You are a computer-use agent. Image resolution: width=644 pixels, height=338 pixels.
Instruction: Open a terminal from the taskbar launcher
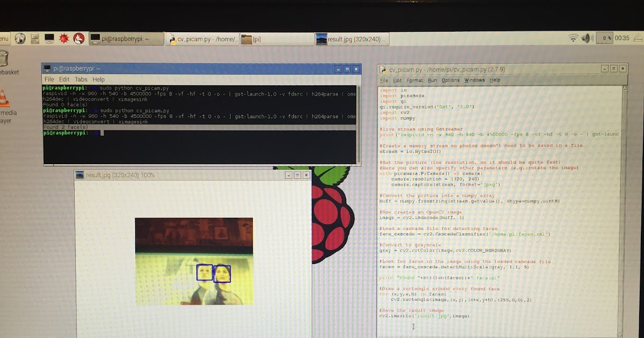(x=49, y=39)
